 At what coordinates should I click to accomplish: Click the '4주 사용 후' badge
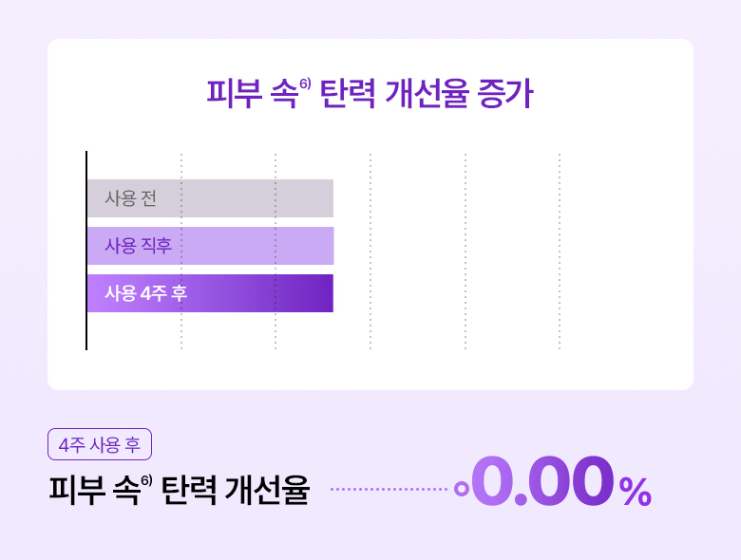[x=100, y=444]
